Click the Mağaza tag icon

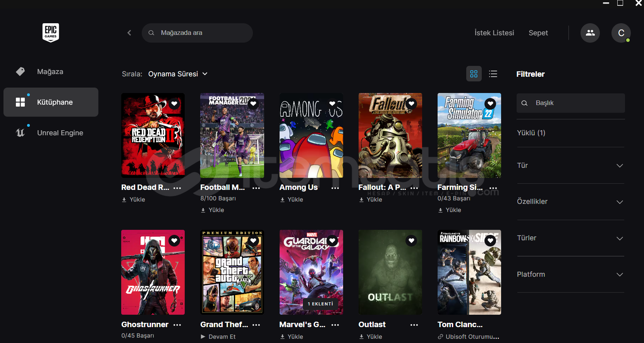[20, 72]
